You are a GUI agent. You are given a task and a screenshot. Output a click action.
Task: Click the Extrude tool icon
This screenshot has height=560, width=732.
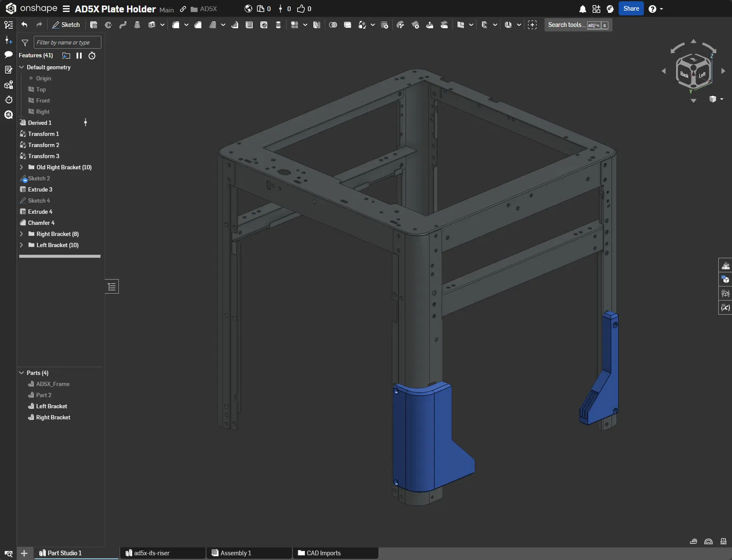[93, 25]
